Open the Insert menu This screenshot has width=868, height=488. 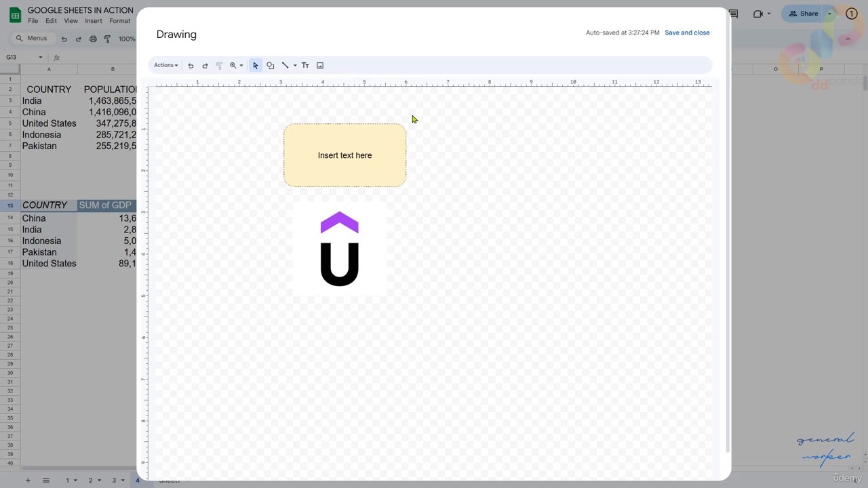(94, 21)
